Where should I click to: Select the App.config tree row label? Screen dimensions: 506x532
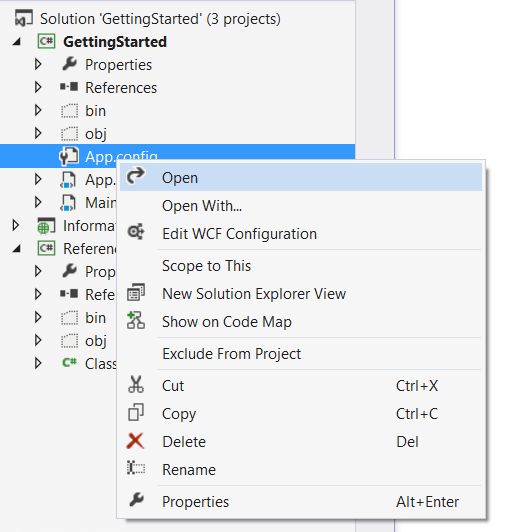[121, 156]
